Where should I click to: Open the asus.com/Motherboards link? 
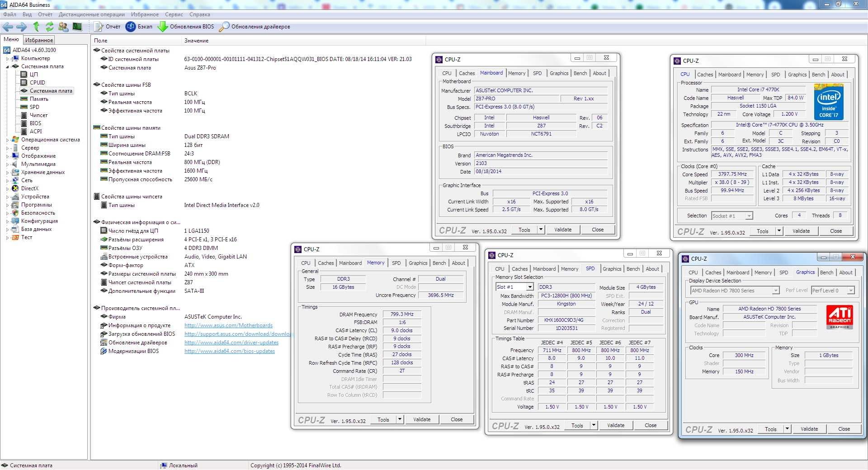[x=228, y=325]
